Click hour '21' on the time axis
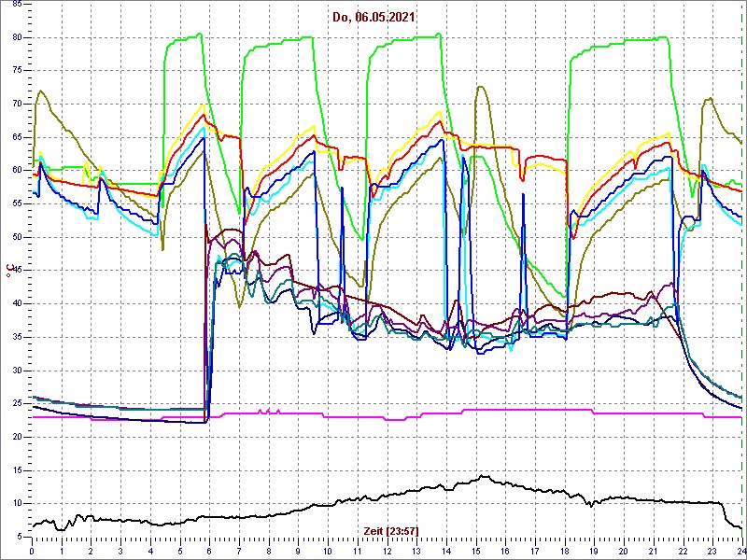The height and width of the screenshot is (560, 747). [653, 552]
